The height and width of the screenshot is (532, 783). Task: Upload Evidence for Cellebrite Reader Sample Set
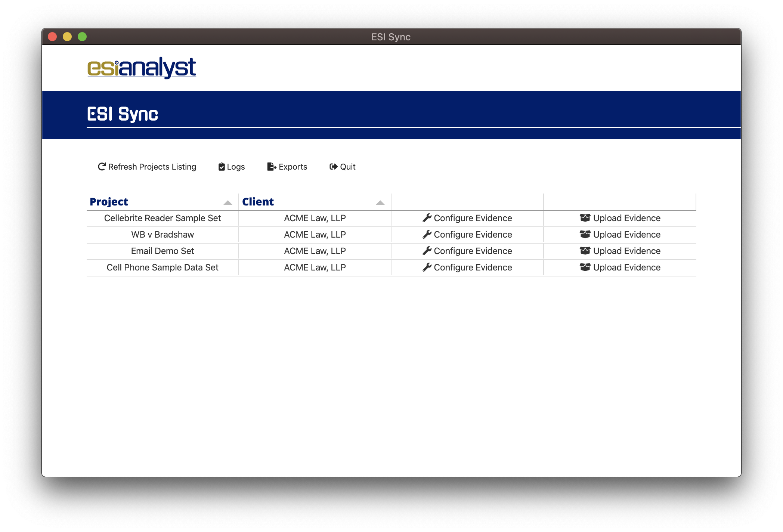[620, 218]
